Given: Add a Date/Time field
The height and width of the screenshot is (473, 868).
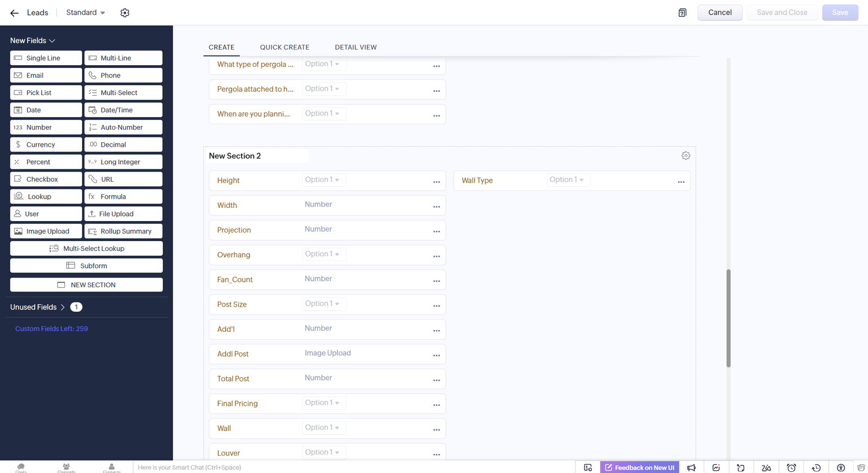Looking at the screenshot, I should [x=123, y=110].
